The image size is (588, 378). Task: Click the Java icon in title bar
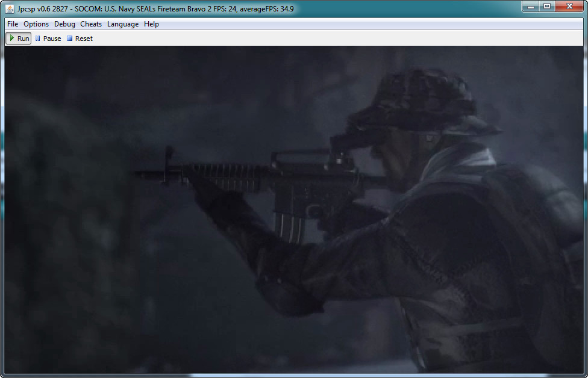tap(10, 9)
